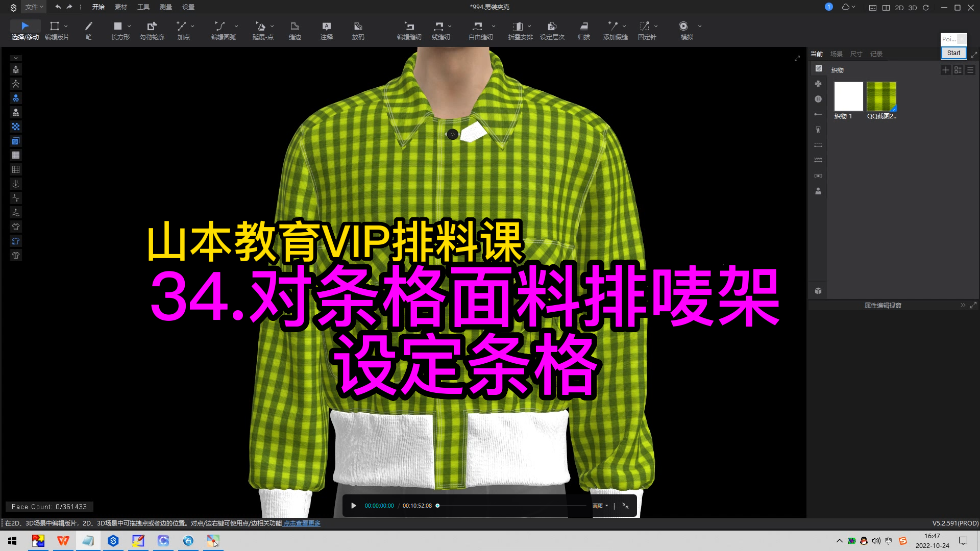Screen dimensions: 980x551
Task: Switch to the 场景 (Scene) tab
Action: click(x=836, y=54)
